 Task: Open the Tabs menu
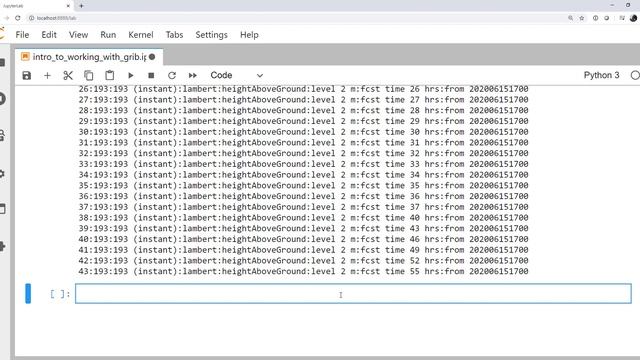174,35
